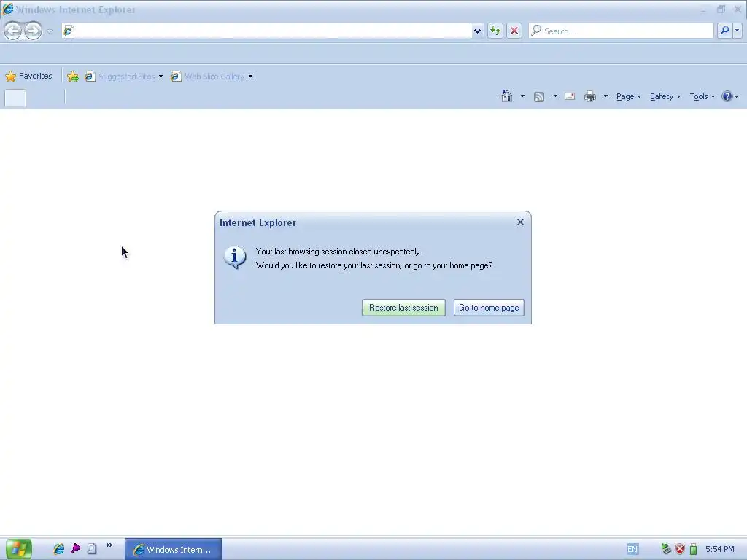Restore down the Internet Explorer window
Image resolution: width=747 pixels, height=560 pixels.
coord(721,9)
